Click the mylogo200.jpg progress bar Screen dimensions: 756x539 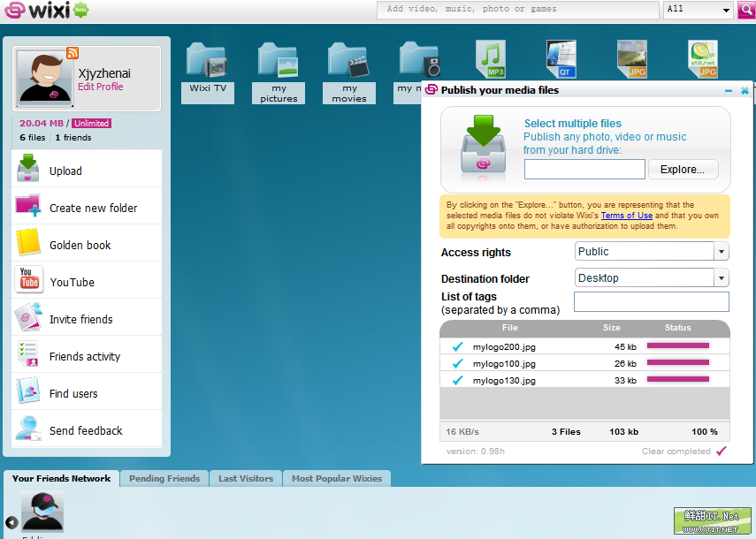tap(678, 345)
